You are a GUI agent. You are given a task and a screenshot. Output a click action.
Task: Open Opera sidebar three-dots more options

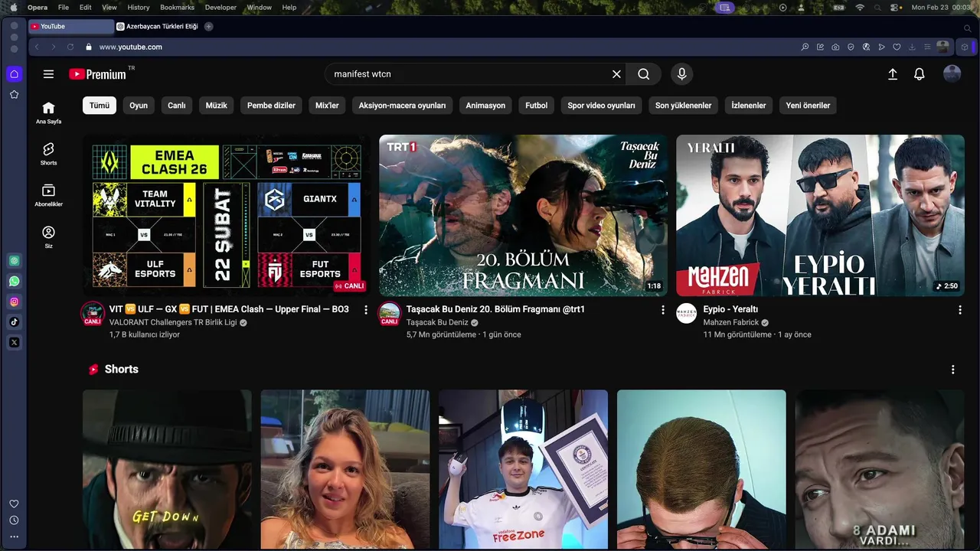point(14,536)
